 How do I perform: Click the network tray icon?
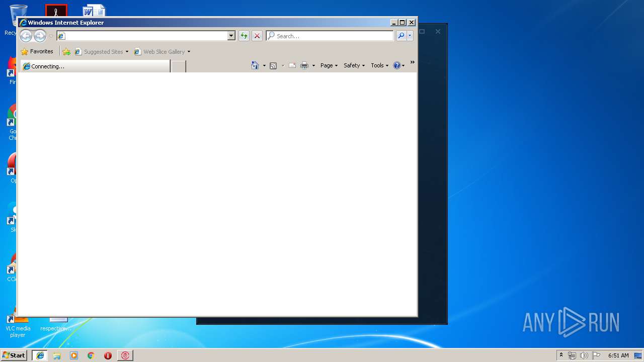coord(572,355)
